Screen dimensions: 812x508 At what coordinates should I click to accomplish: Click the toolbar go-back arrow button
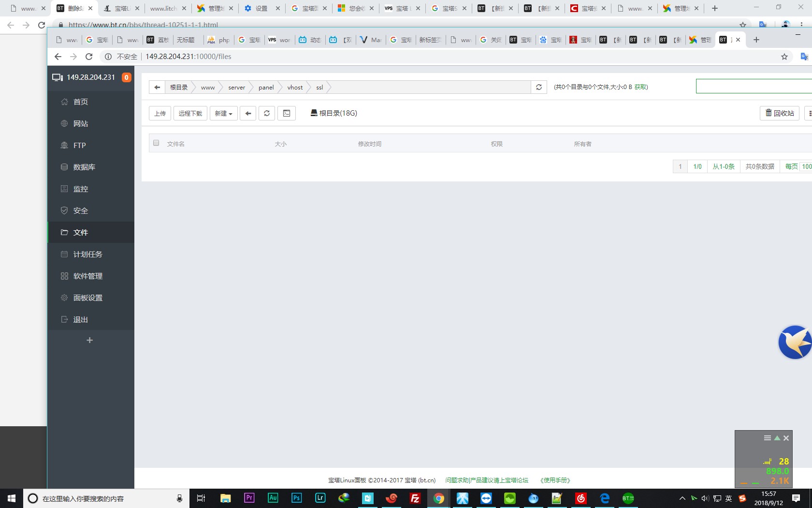(248, 113)
